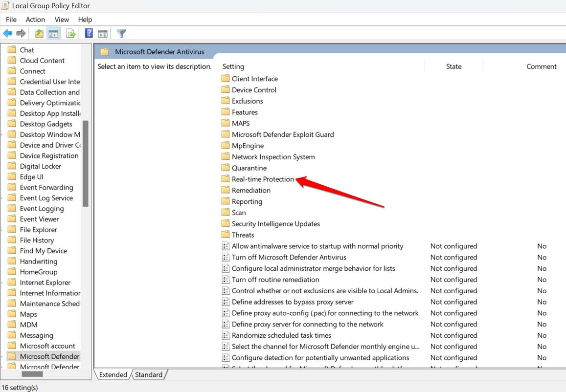Switch to the Standard tab
The width and height of the screenshot is (566, 392).
click(x=149, y=375)
